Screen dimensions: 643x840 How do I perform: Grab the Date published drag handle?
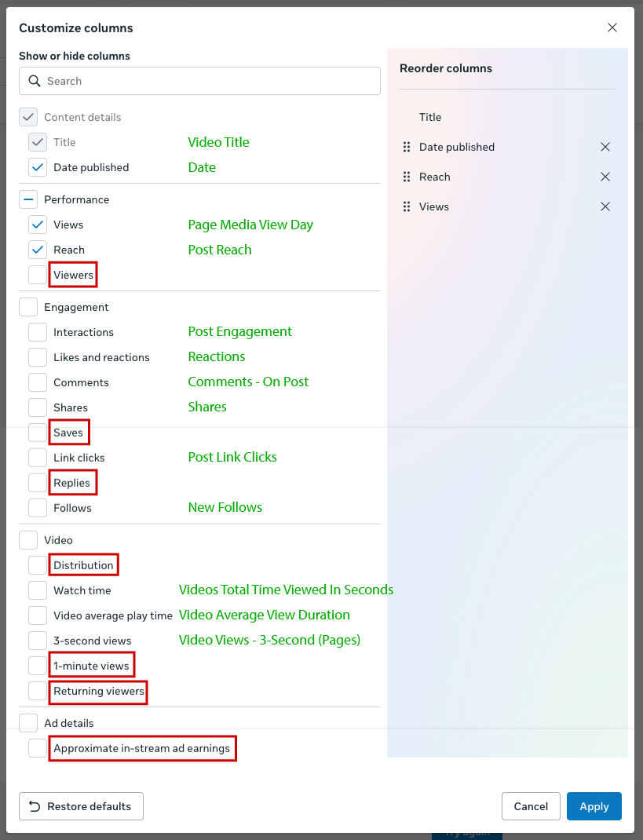pos(406,147)
